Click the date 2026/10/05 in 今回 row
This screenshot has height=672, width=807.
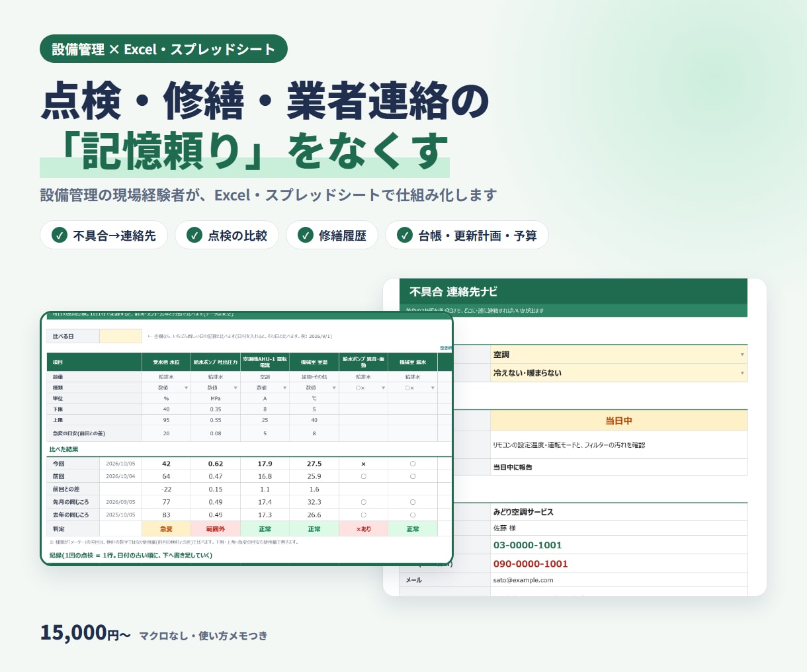coord(120,464)
